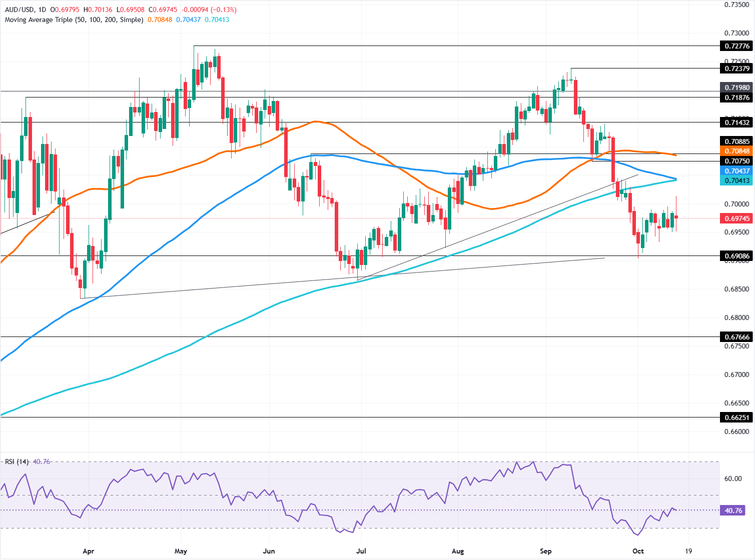Click the 200-period MA value 0.70413
This screenshot has height=560, width=755.
[217, 20]
